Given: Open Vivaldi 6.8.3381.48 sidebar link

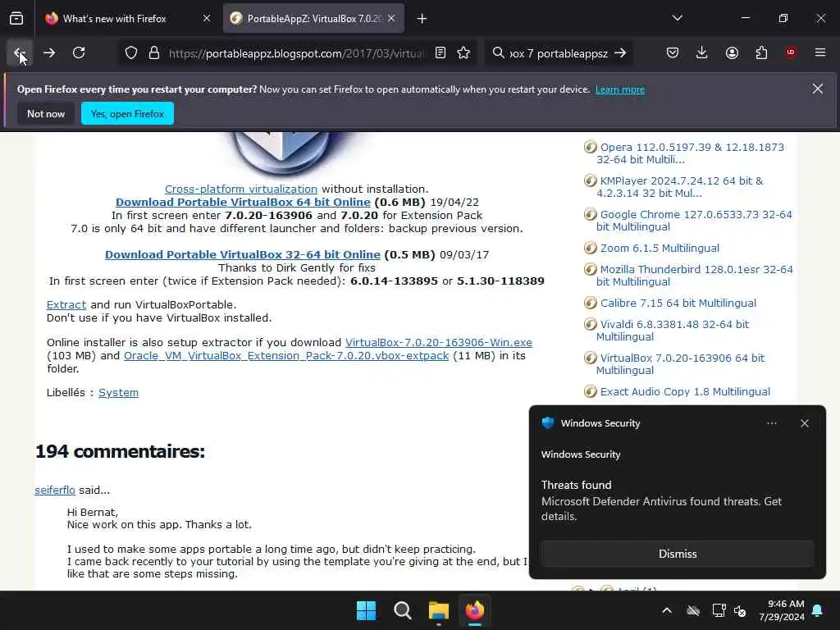Looking at the screenshot, I should (x=673, y=331).
